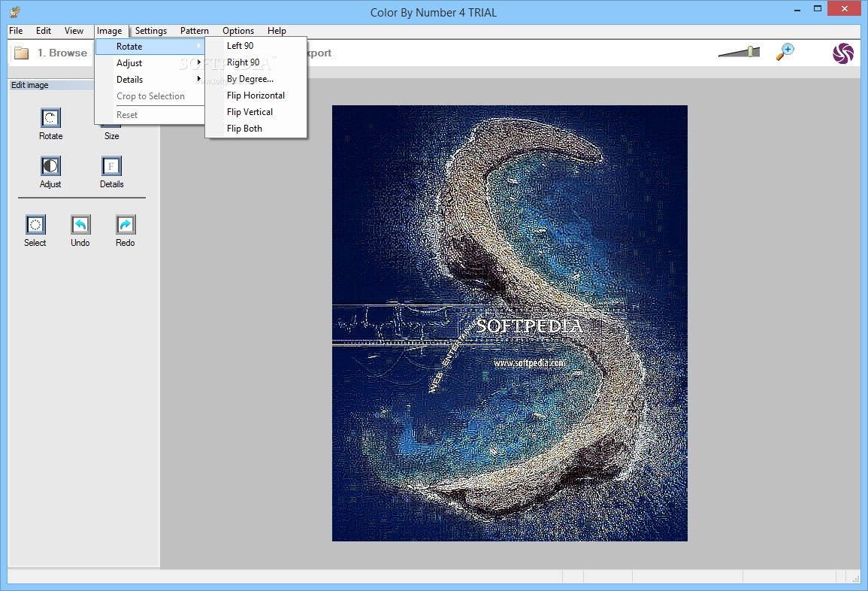Select Flip Horizontal

pos(256,95)
